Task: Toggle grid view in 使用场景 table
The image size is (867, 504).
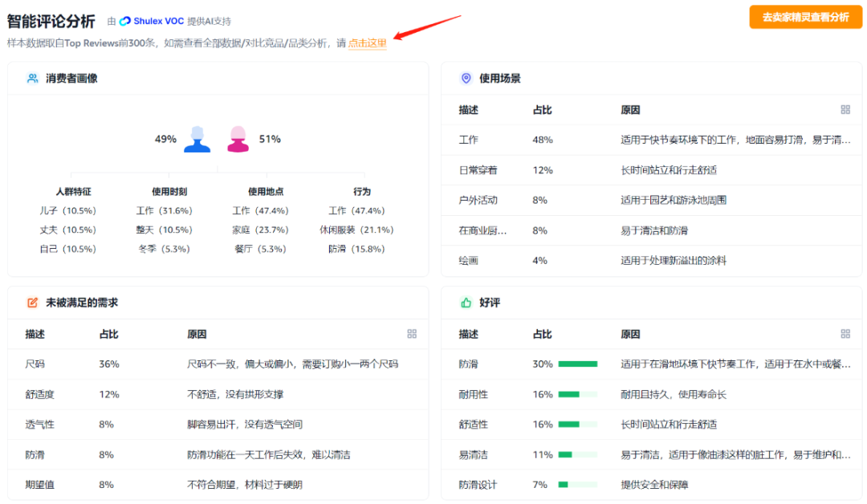Action: click(845, 109)
